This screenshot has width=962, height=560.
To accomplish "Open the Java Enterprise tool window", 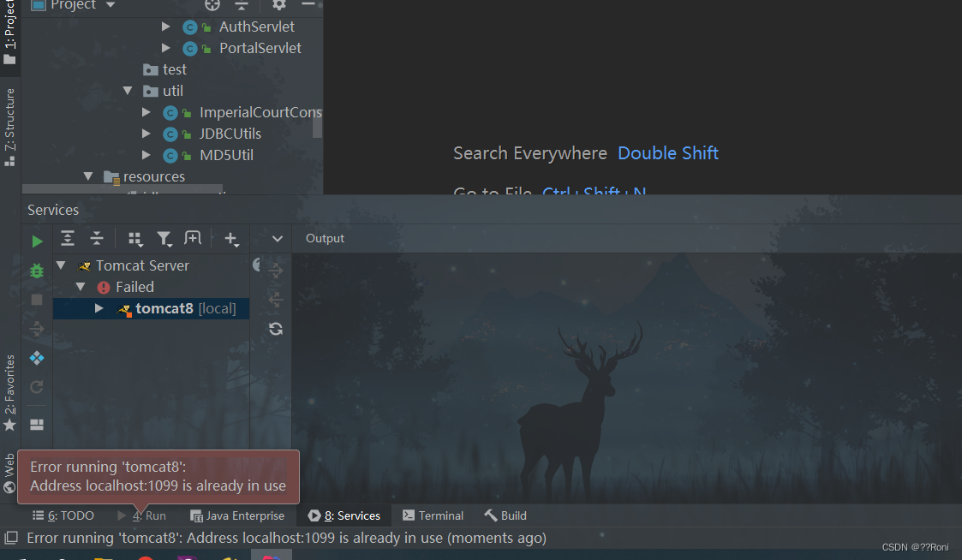I will click(x=237, y=515).
